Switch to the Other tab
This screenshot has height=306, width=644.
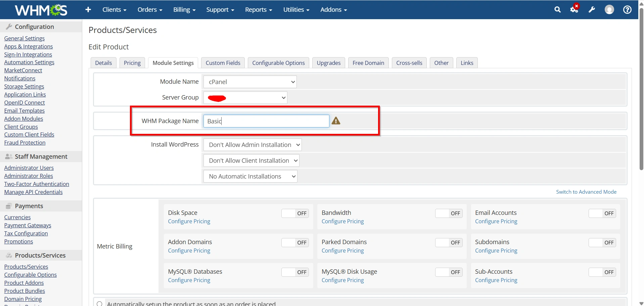click(x=442, y=63)
